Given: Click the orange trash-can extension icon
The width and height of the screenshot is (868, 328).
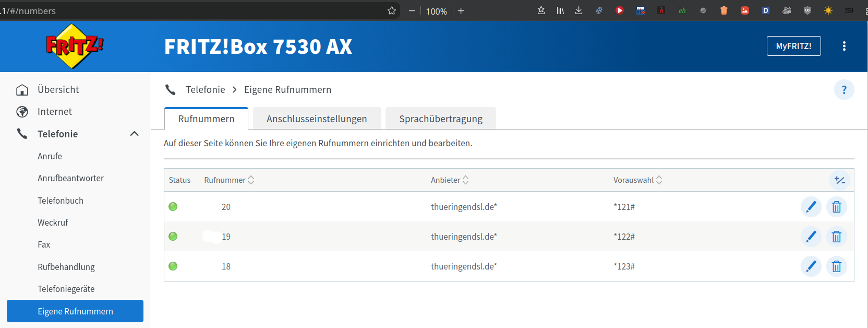Looking at the screenshot, I should [724, 10].
